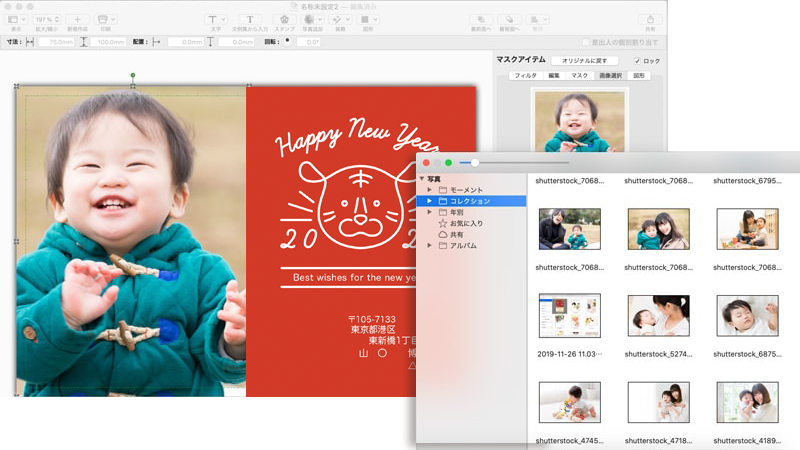800x450 pixels.
Task: Expand the 年別 disclosure triangle
Action: coord(430,212)
